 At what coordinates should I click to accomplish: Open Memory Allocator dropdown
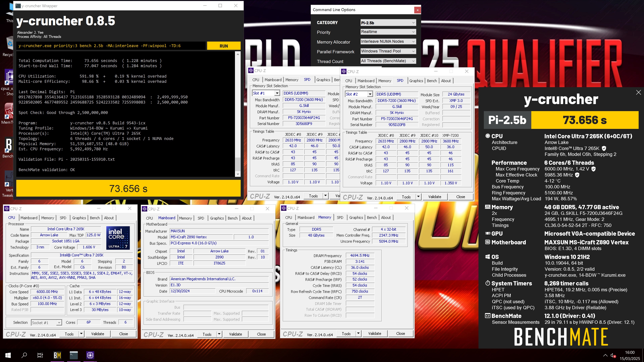pos(388,41)
